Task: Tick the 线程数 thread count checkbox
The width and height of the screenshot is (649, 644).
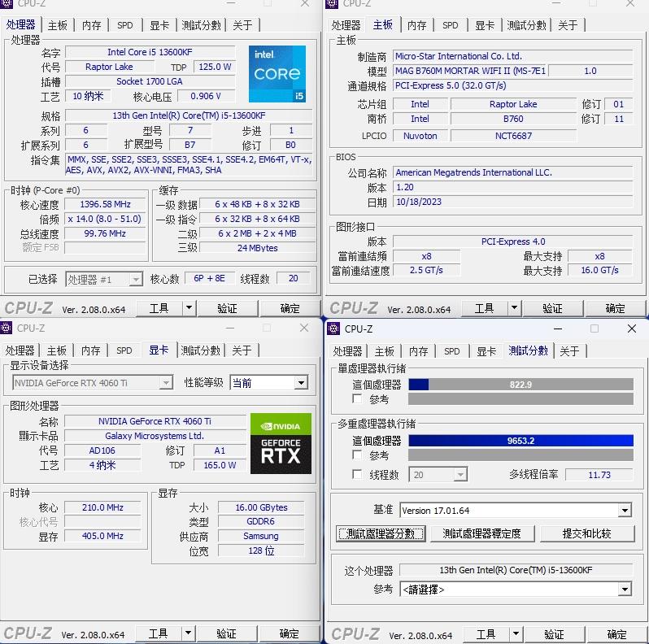Action: [x=358, y=474]
